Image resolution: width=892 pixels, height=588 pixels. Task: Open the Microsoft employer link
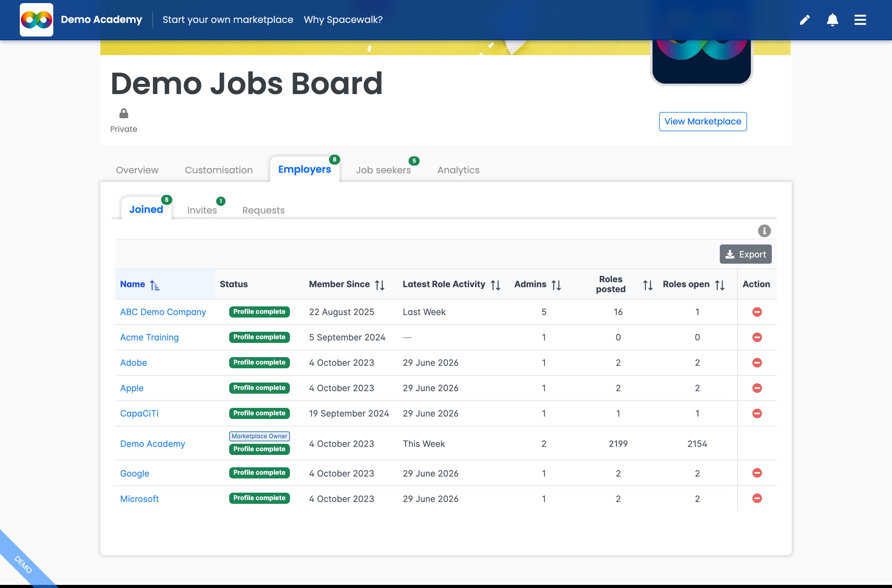pyautogui.click(x=139, y=499)
